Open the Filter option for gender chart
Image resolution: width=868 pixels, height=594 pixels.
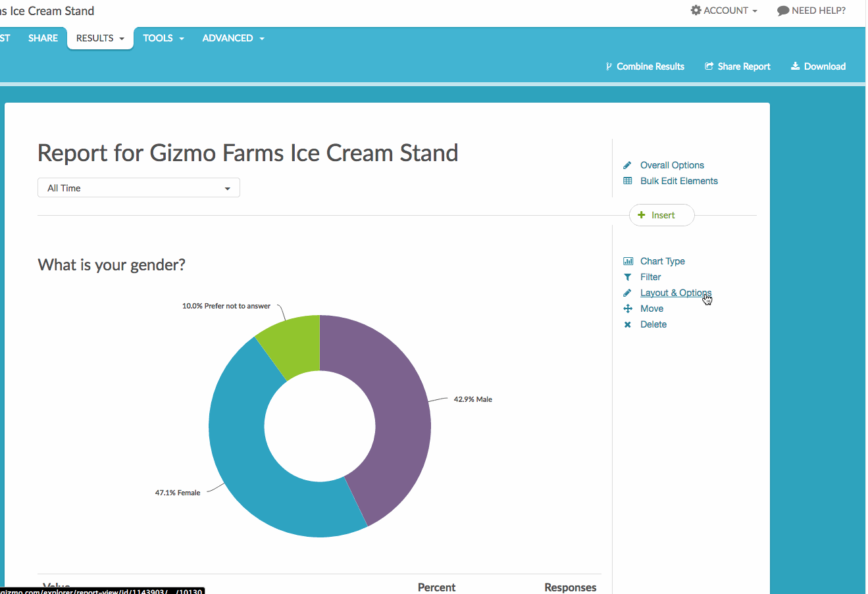(x=651, y=277)
